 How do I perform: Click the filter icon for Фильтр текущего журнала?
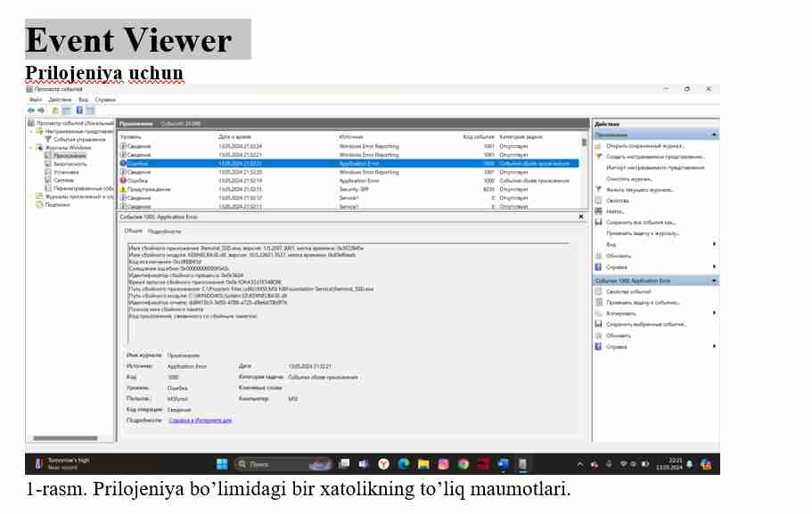coord(599,190)
